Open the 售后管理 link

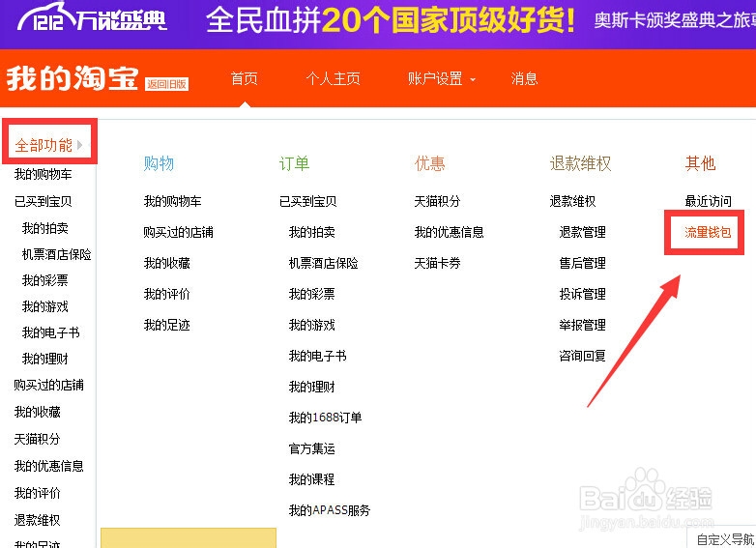coord(582,263)
